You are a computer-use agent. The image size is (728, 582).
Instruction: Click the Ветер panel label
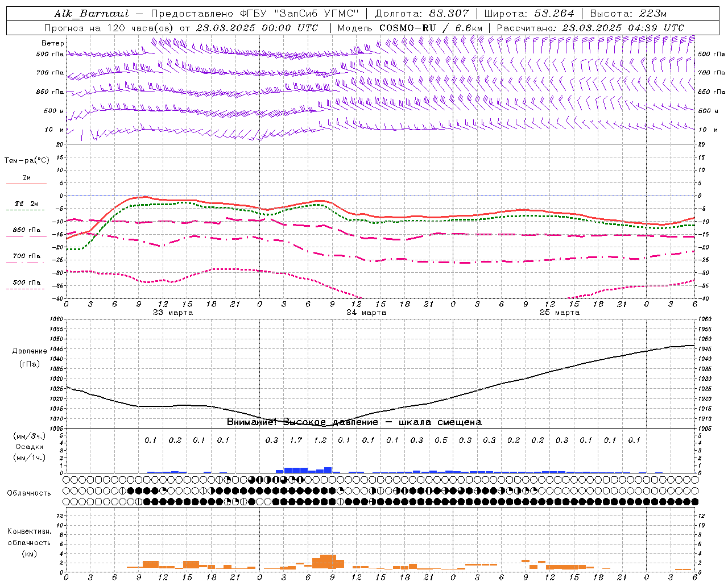pos(53,43)
